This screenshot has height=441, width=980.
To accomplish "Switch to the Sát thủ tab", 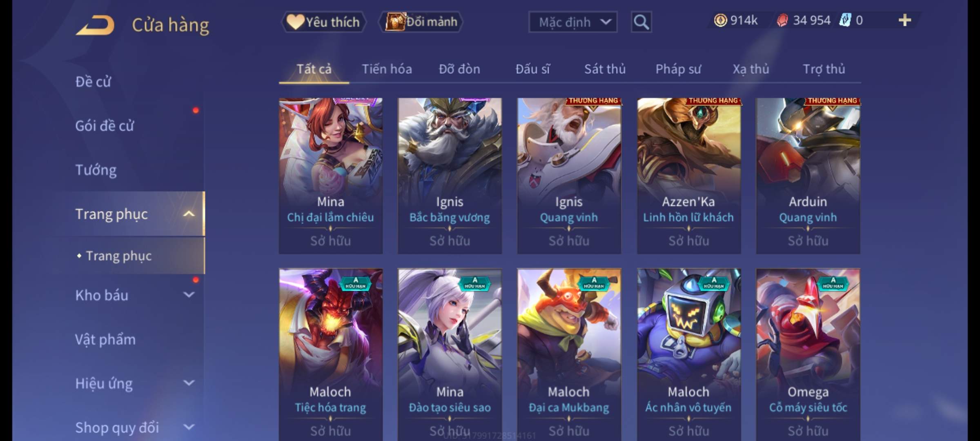I will (x=605, y=69).
